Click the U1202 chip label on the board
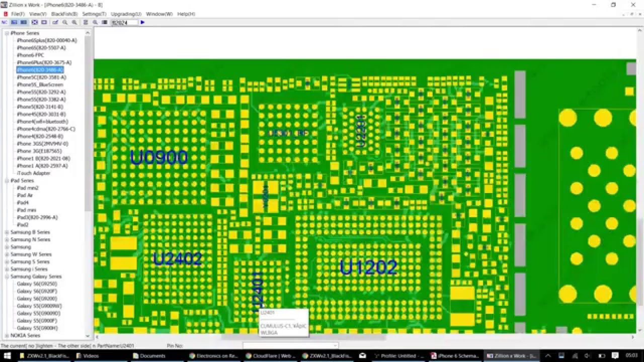This screenshot has width=644, height=362. coord(368,267)
